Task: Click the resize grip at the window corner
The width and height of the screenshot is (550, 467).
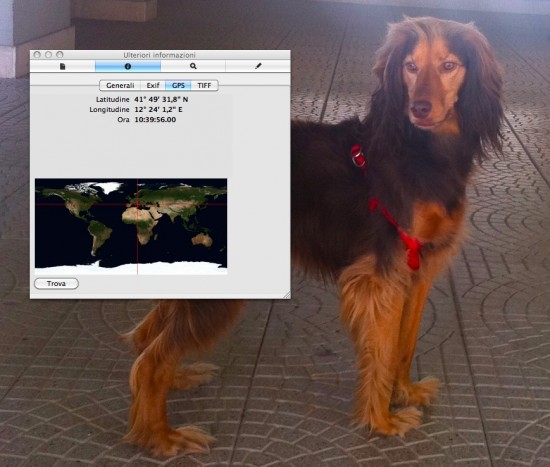Action: 287,295
